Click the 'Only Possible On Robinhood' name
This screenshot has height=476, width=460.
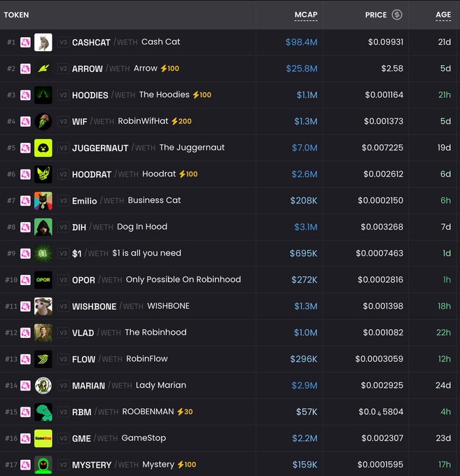pos(183,279)
